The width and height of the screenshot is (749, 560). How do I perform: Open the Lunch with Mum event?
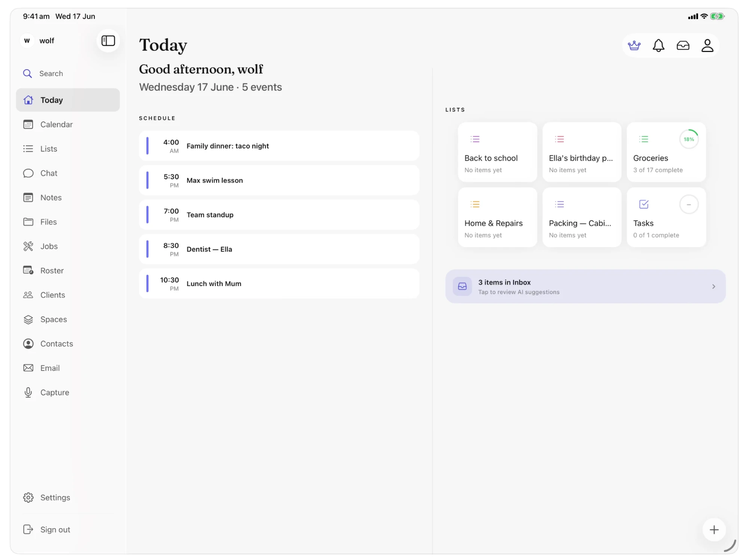pos(279,284)
